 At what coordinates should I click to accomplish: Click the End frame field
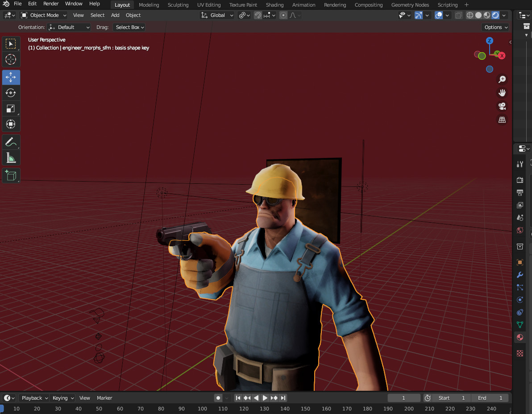click(490, 398)
